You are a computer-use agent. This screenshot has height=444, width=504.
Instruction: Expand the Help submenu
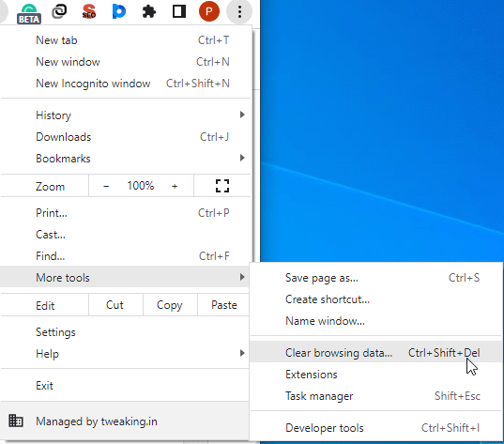point(126,354)
